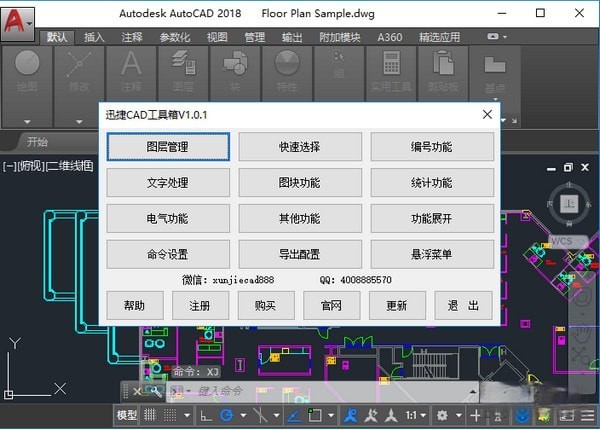The width and height of the screenshot is (600, 430).
Task: Toggle polar tracking in status bar
Action: click(x=227, y=415)
